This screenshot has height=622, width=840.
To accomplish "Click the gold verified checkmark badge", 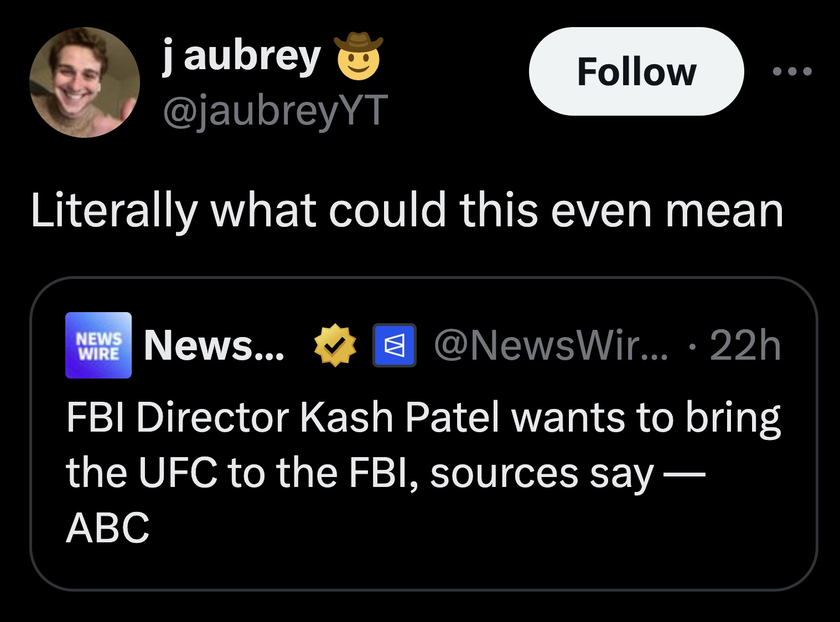I will point(334,346).
